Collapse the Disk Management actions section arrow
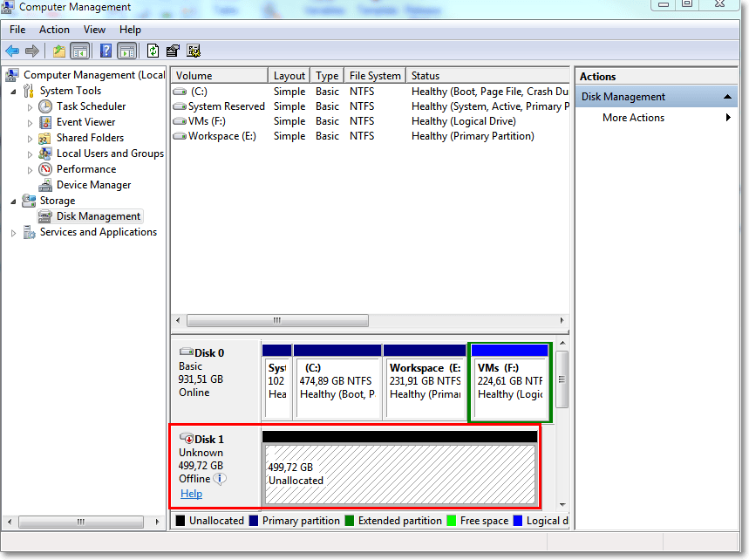The height and width of the screenshot is (560, 749). (x=727, y=97)
